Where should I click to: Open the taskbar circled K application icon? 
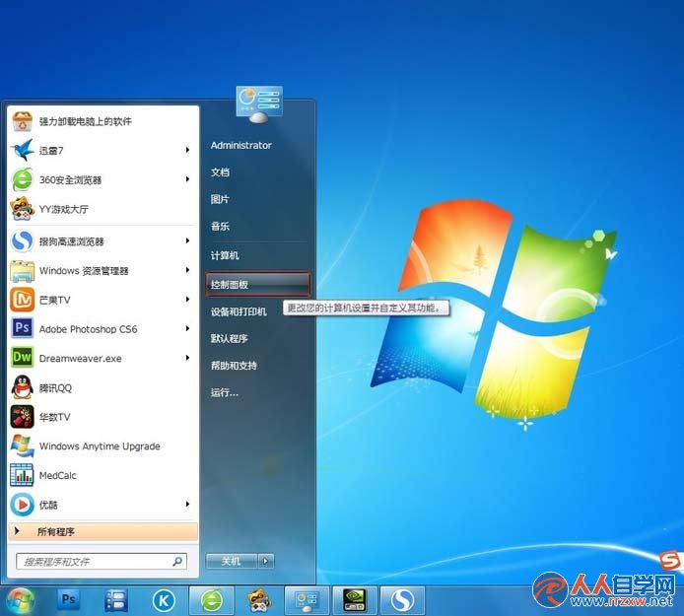tap(164, 601)
